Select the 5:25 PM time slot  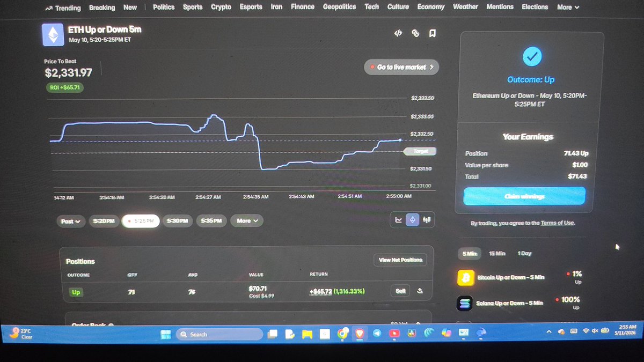coord(141,221)
